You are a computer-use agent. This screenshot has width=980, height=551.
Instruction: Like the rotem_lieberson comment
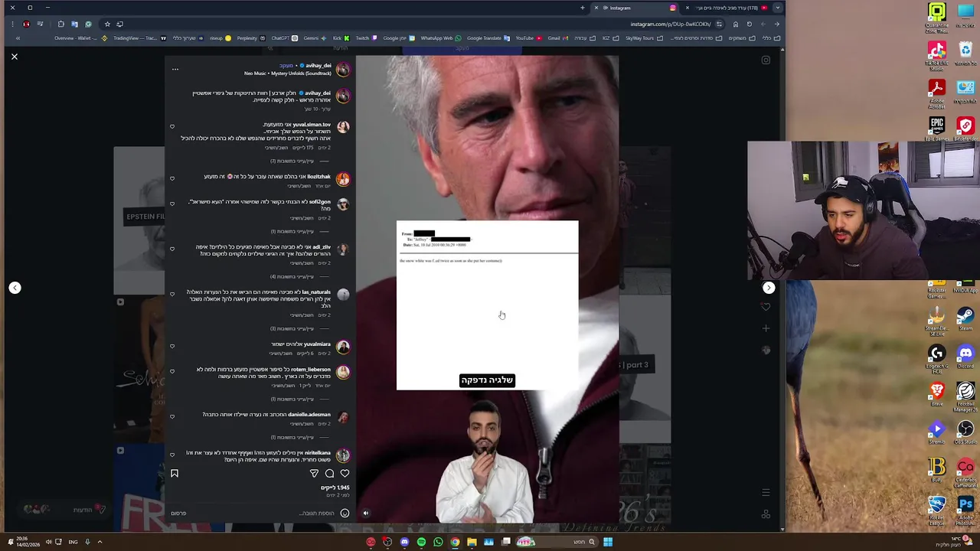click(172, 371)
